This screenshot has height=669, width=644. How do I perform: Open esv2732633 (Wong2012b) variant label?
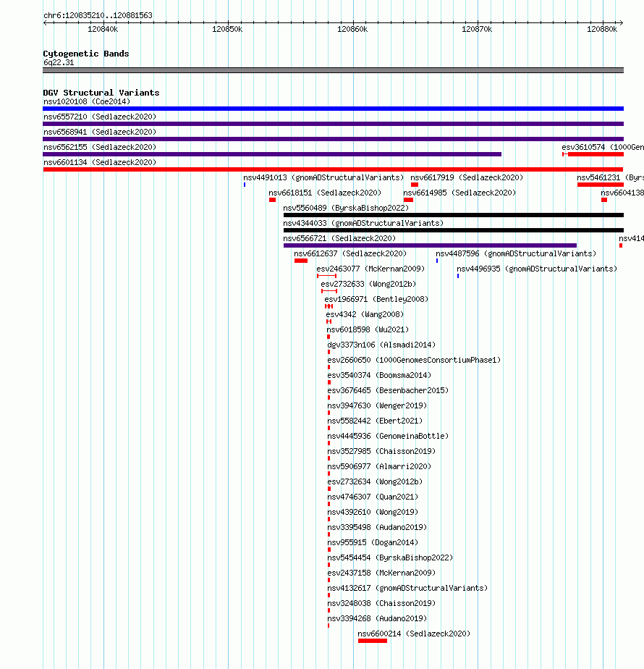pos(368,284)
